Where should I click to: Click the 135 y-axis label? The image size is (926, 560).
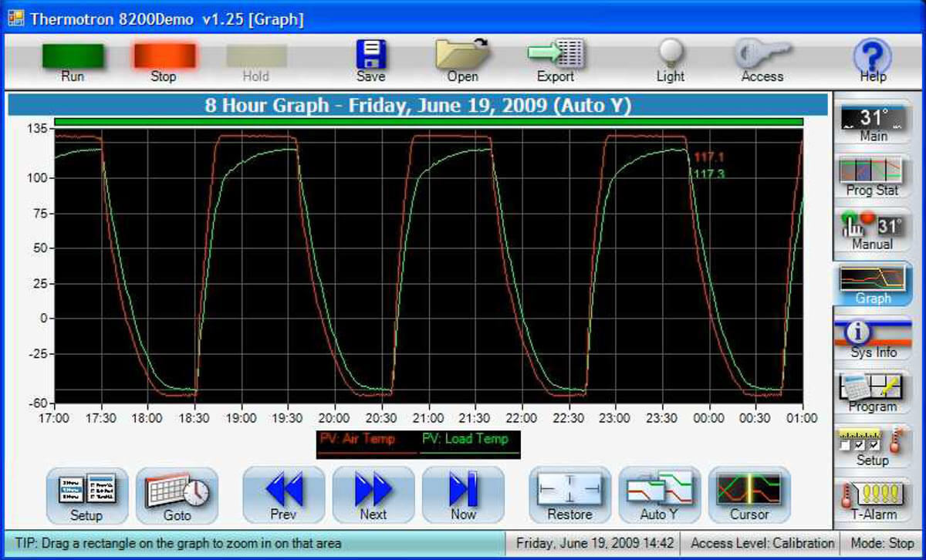[37, 128]
